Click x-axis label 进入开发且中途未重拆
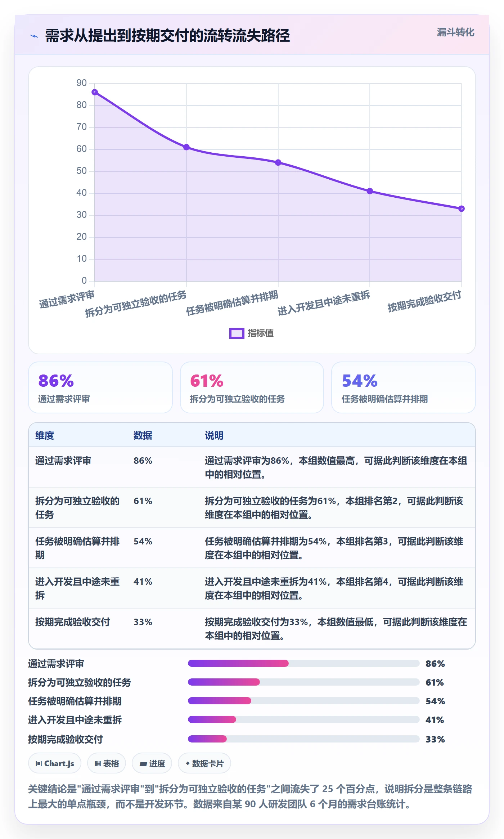This screenshot has height=839, width=504. [x=324, y=303]
